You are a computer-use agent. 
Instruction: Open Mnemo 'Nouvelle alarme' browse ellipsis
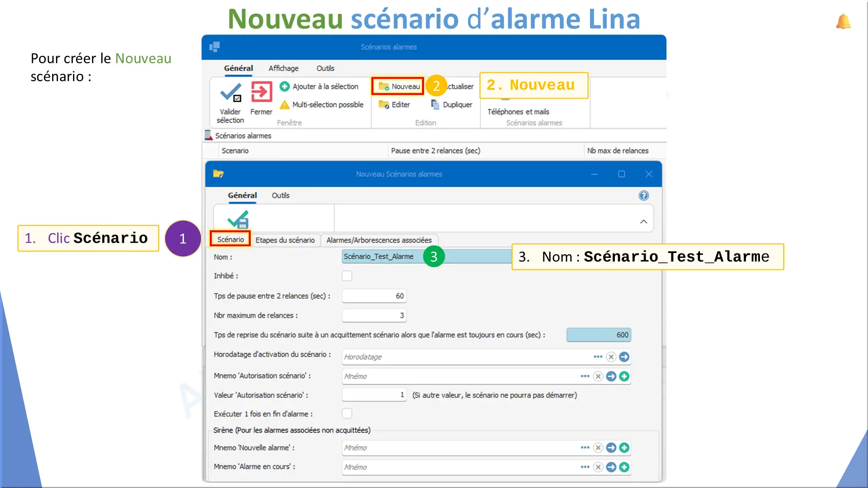tap(585, 448)
